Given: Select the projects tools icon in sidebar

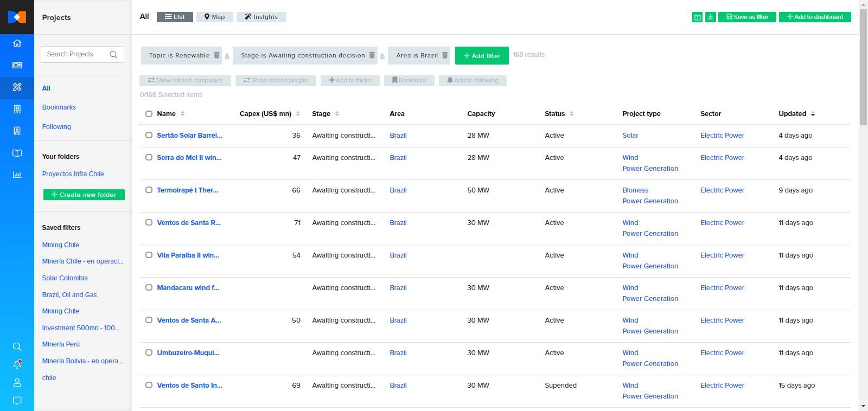Looking at the screenshot, I should tap(17, 87).
